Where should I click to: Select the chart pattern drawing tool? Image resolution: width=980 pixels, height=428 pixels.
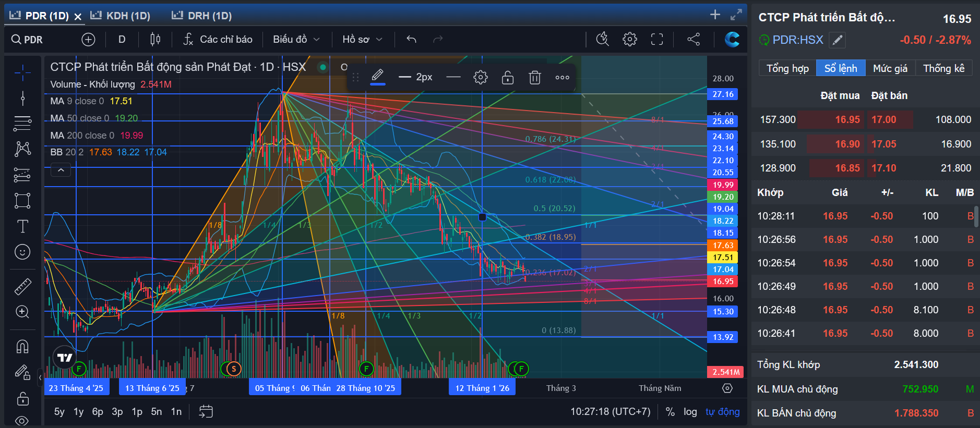tap(22, 149)
